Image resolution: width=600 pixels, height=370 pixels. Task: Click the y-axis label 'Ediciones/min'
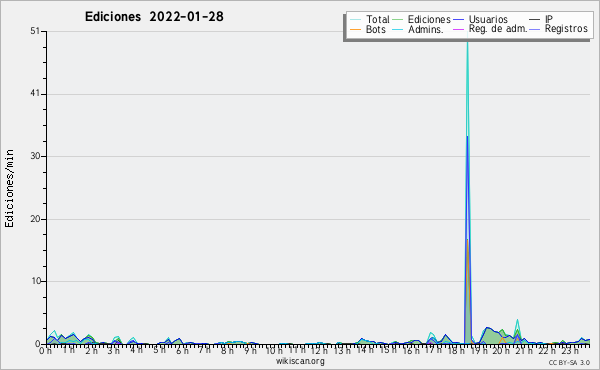(9, 188)
